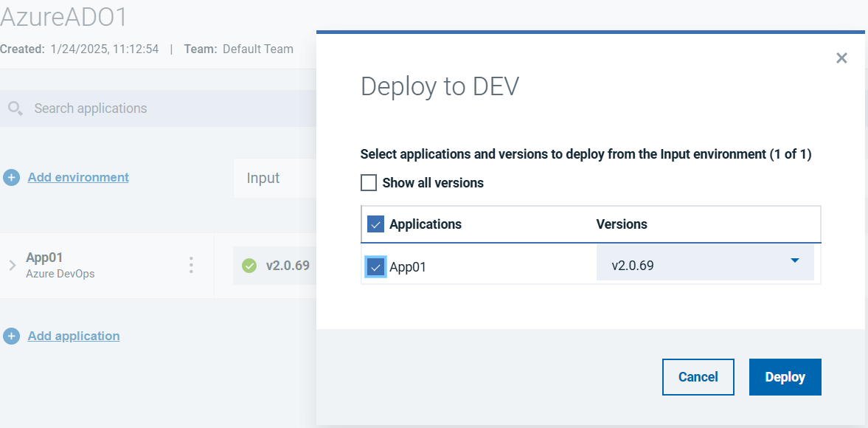This screenshot has width=868, height=428.
Task: Click the plus icon beside Add application
Action: tap(12, 336)
